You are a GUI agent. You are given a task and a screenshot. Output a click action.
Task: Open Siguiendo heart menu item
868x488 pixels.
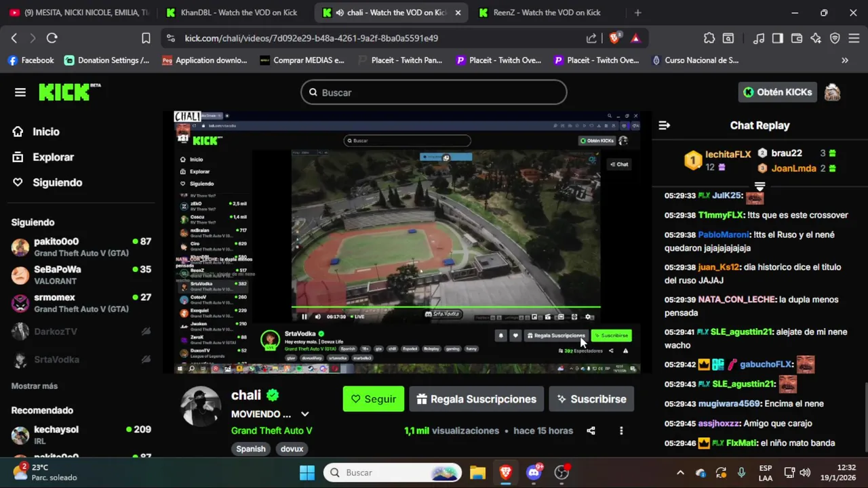pyautogui.click(x=47, y=182)
